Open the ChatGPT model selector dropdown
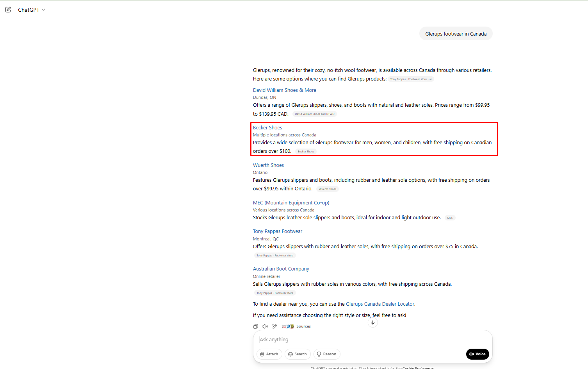This screenshot has height=369, width=588. tap(32, 10)
